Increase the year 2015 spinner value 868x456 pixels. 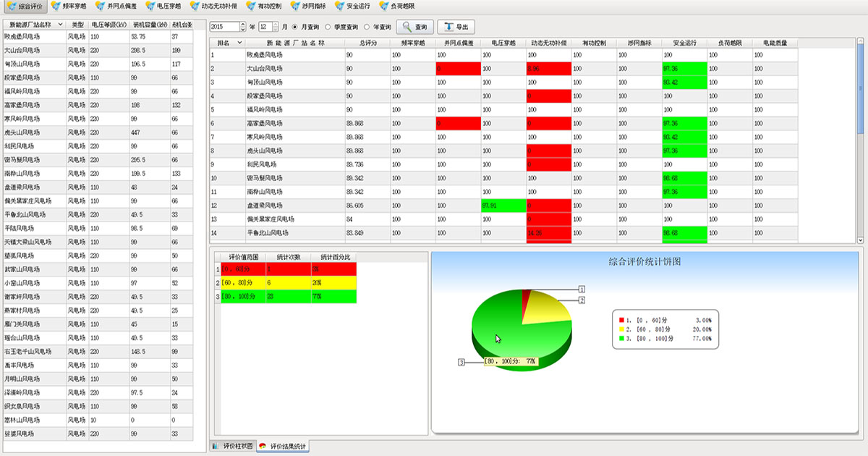[242, 24]
